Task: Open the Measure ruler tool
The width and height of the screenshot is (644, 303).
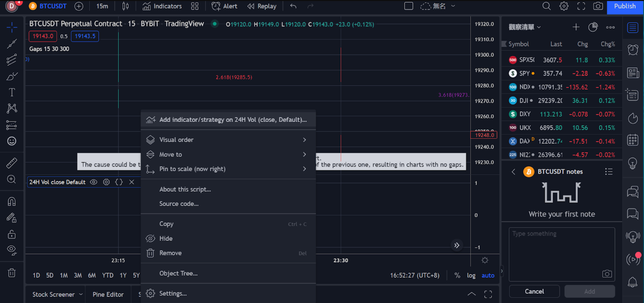Action: click(x=12, y=163)
